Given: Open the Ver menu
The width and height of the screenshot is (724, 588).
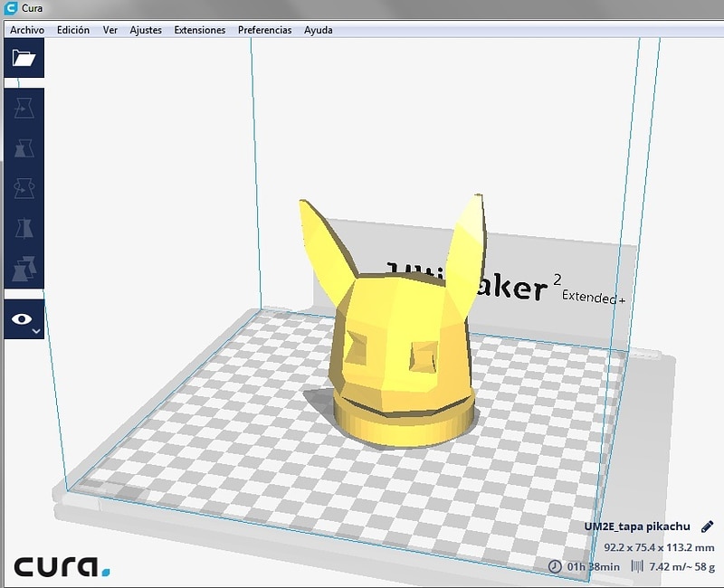Looking at the screenshot, I should coord(110,30).
